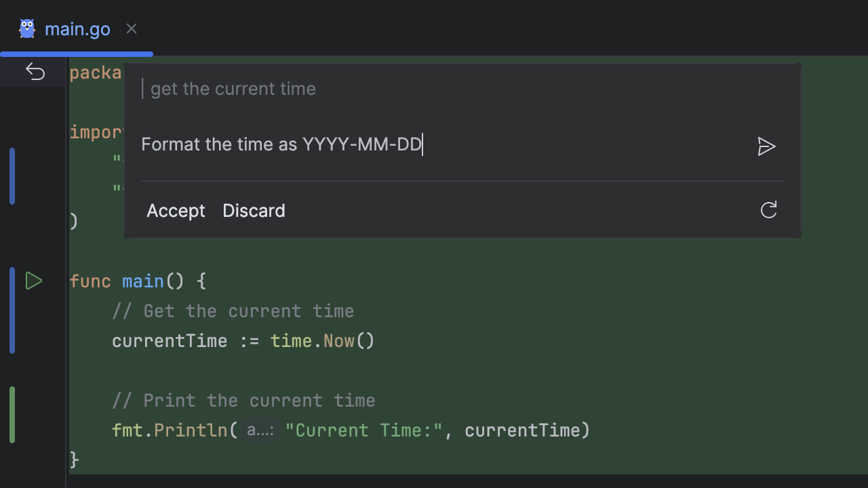Discard the AI-generated changes
The height and width of the screenshot is (488, 868).
[x=254, y=211]
